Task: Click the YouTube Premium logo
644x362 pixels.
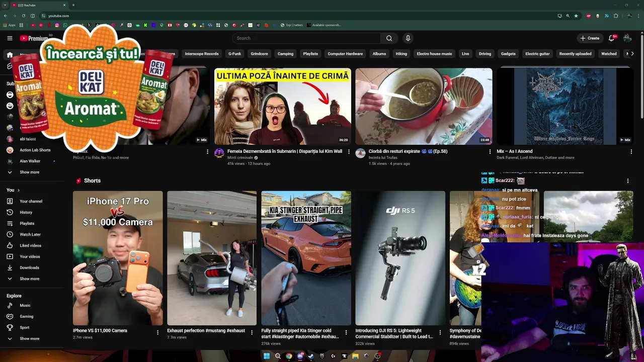Action: pos(34,38)
